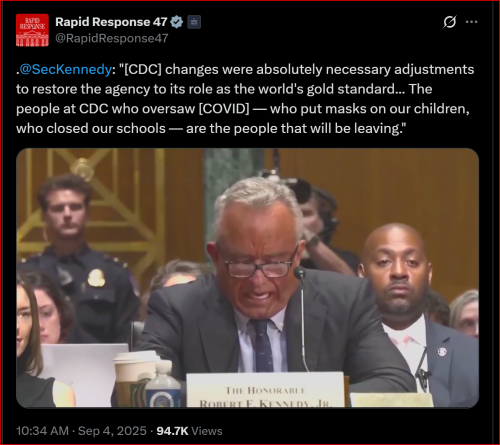500x445 pixels.
Task: Open the Grok explain-post icon
Action: pos(449,22)
